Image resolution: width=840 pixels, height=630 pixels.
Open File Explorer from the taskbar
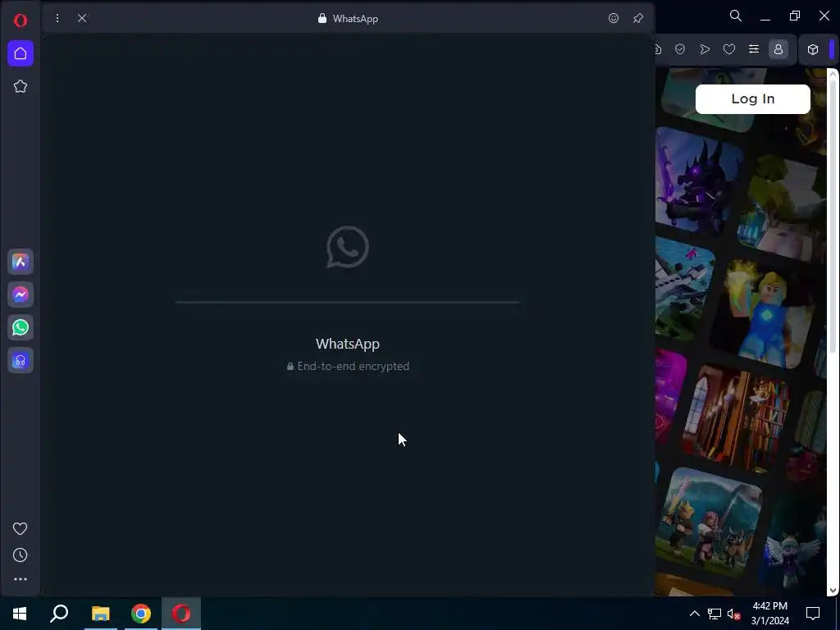(x=100, y=614)
